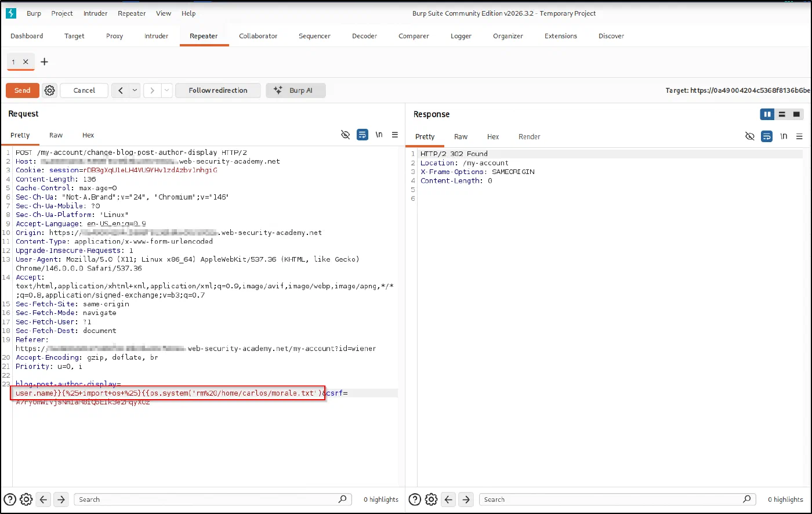
Task: Open the Render view of the Response
Action: click(x=529, y=137)
